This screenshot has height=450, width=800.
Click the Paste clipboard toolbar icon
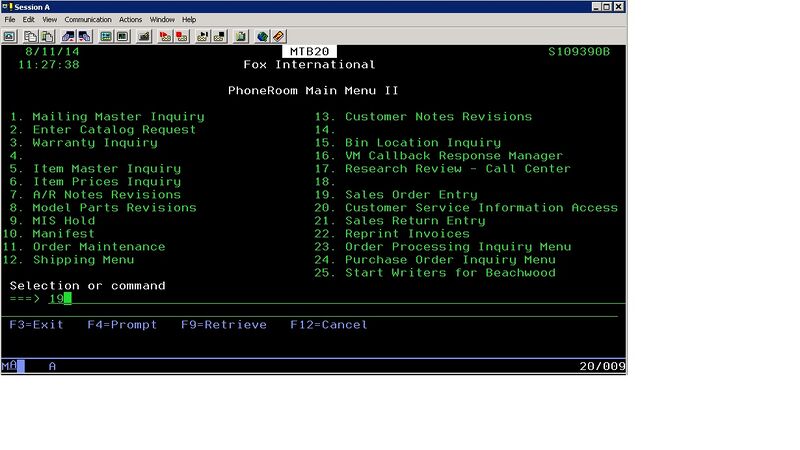pyautogui.click(x=47, y=36)
